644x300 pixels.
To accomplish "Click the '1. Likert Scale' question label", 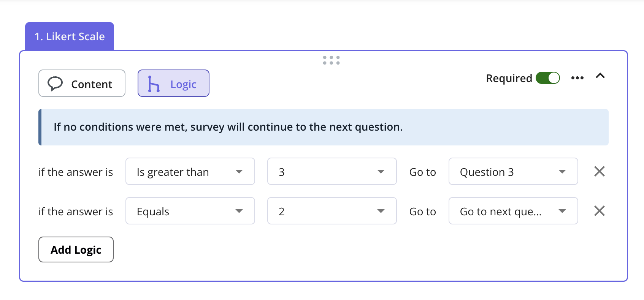I will tap(70, 36).
